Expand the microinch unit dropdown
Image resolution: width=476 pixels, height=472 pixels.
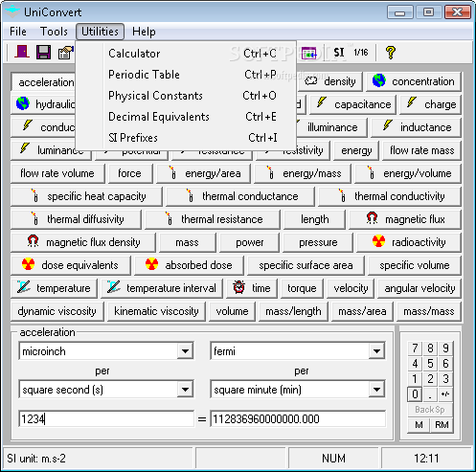[185, 351]
